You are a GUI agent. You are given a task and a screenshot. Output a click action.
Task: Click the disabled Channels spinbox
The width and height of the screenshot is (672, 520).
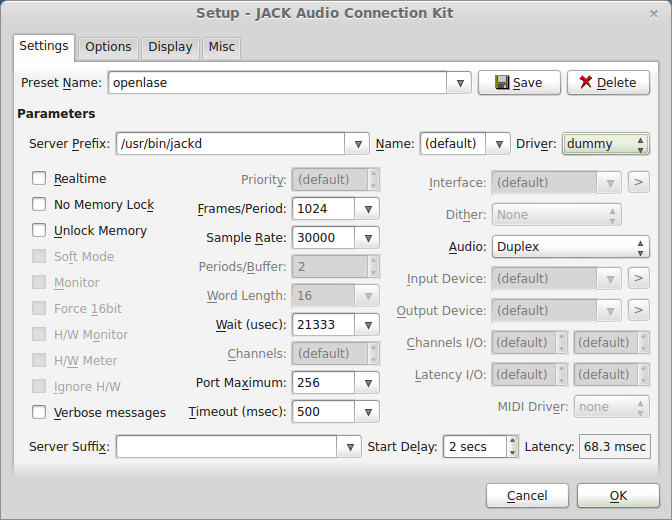coord(336,354)
